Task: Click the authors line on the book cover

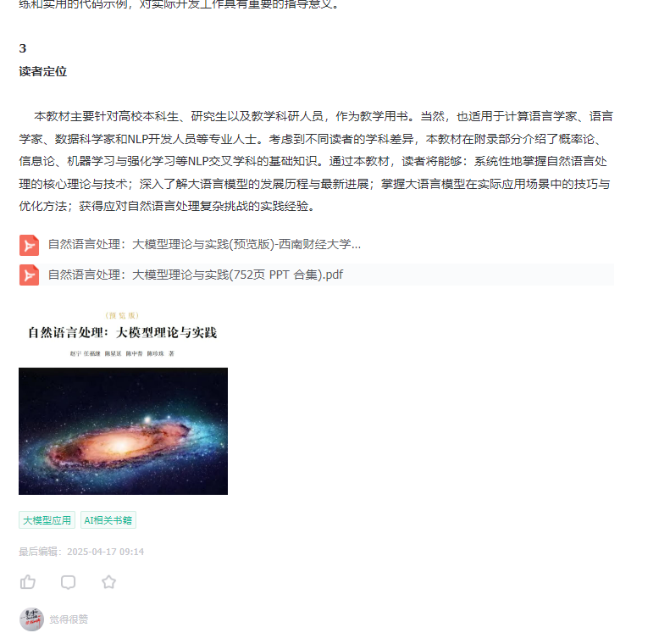Action: [122, 353]
